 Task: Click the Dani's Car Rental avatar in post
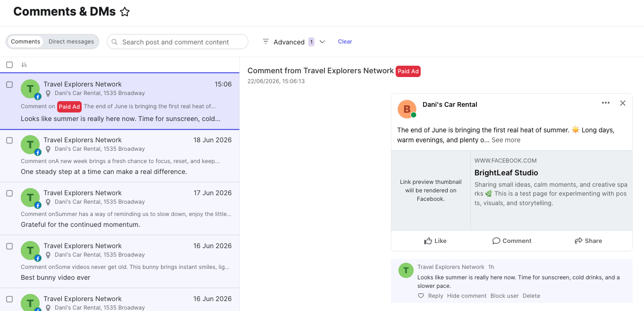tap(407, 109)
